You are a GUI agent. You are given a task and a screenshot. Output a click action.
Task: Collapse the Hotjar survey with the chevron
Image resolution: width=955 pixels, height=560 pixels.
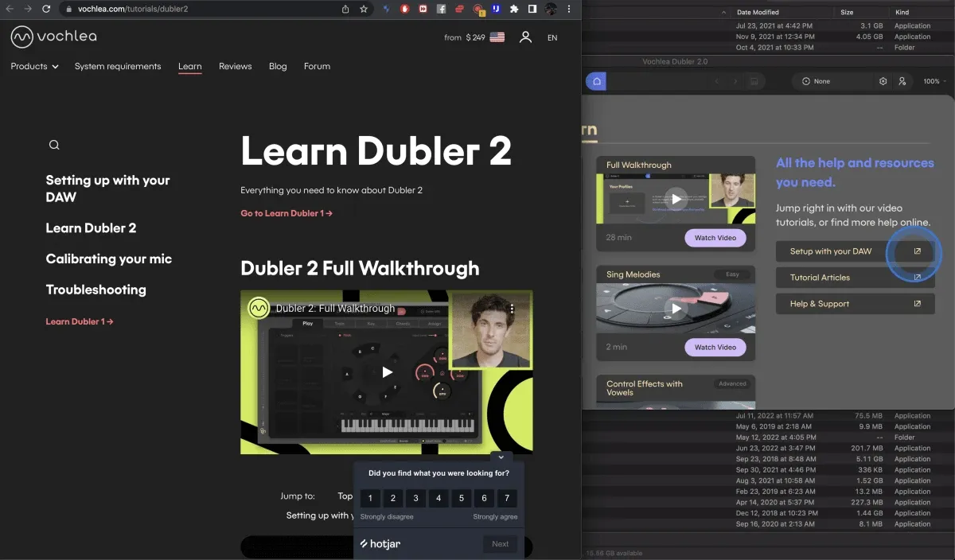click(501, 457)
